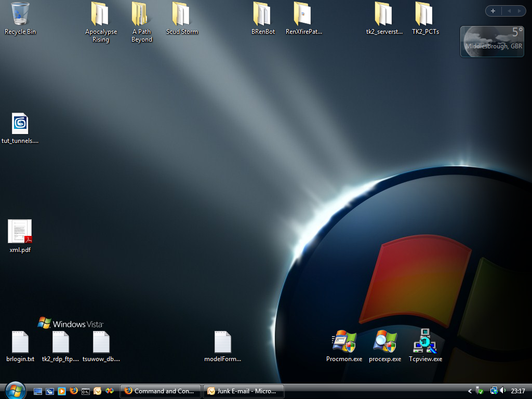
Task: Click the Middlesbrough weather gadget
Action: pyautogui.click(x=491, y=42)
